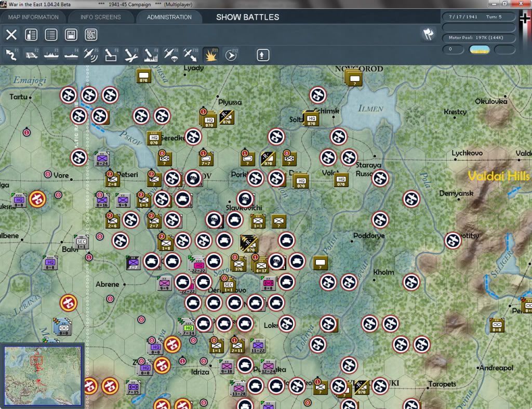The width and height of the screenshot is (532, 409).
Task: Click the Plyussa town label
Action: (x=230, y=102)
